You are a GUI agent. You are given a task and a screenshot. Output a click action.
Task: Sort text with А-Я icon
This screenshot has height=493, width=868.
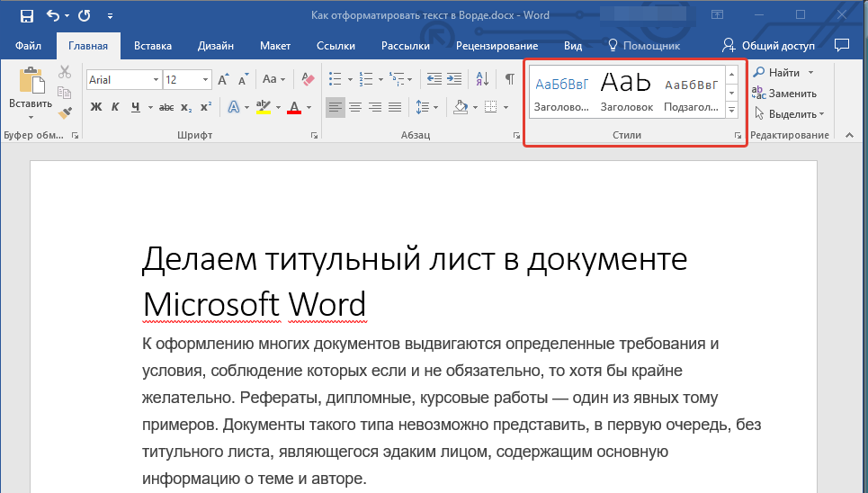point(483,79)
